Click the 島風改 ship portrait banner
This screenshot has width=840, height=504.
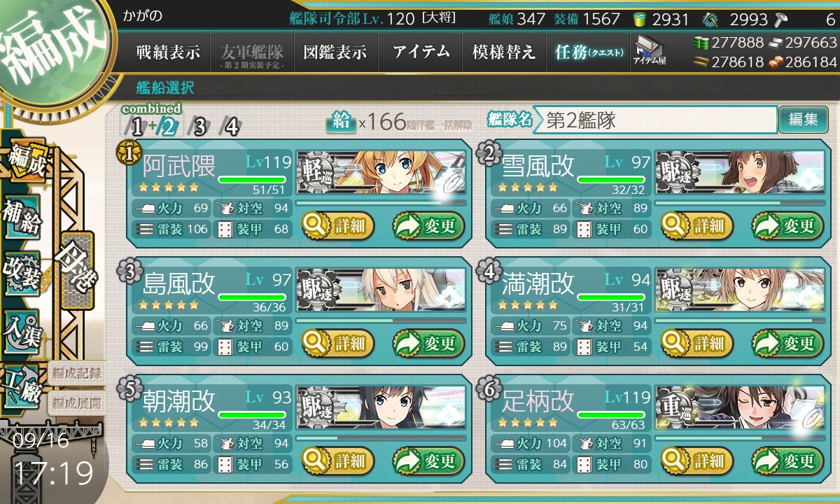(x=381, y=290)
